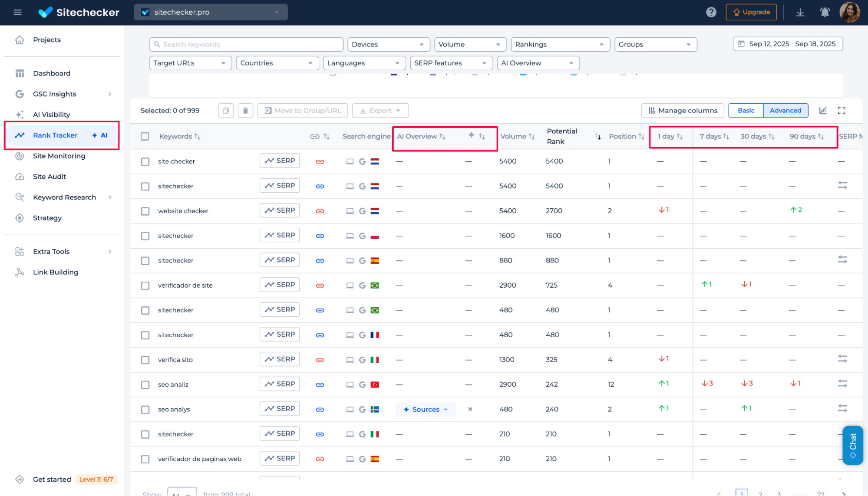Click the link icon for verifica sito row
Screen dimensions: 868x496
[x=320, y=360]
